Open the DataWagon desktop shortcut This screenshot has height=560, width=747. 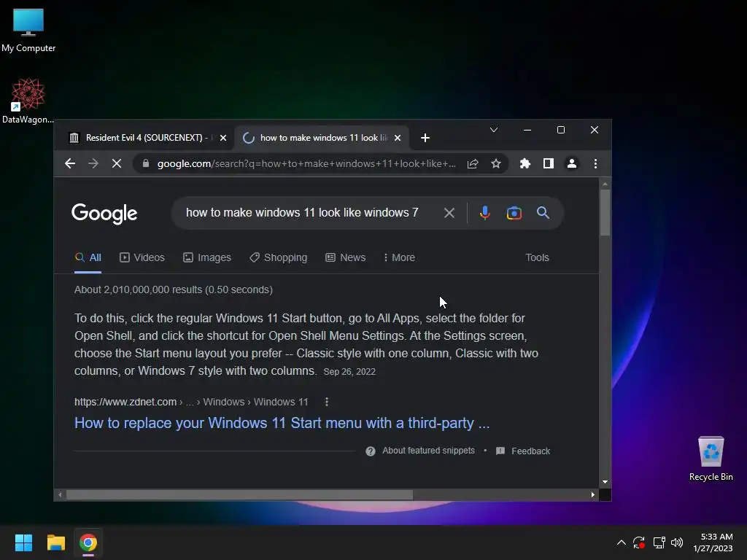coord(28,101)
